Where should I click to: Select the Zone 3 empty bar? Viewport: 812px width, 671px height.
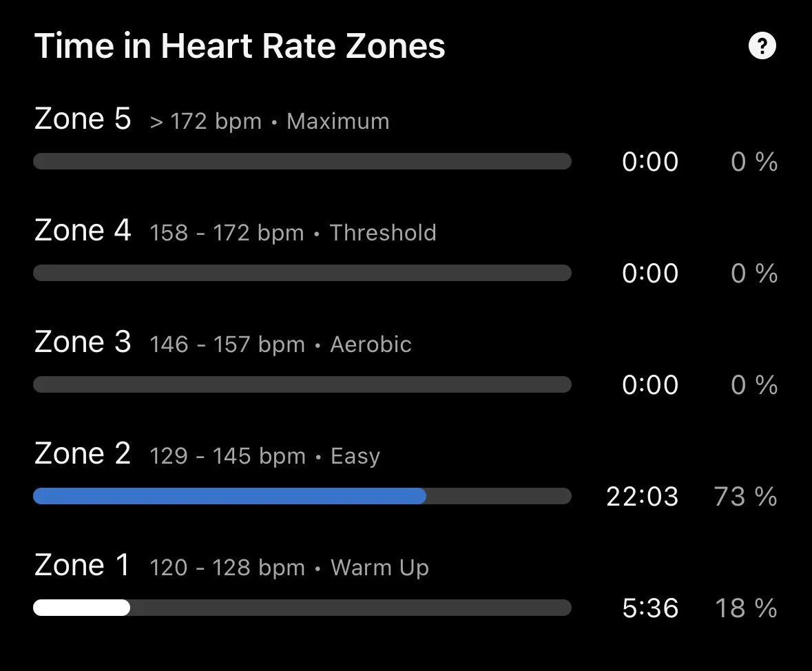click(302, 384)
